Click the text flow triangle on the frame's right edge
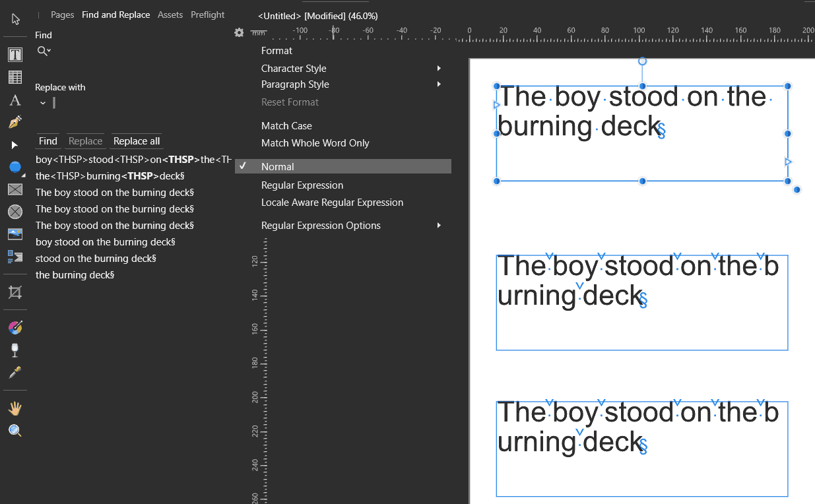The width and height of the screenshot is (815, 504). [788, 162]
